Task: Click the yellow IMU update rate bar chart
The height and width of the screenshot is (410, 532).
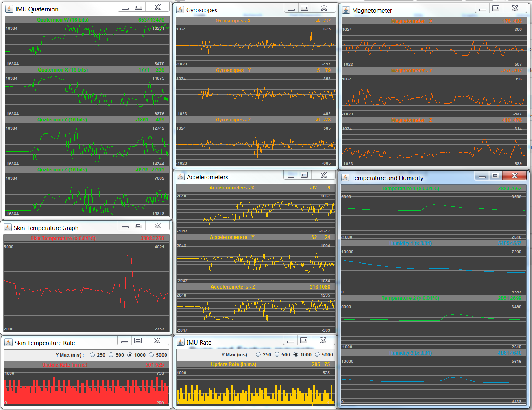Action: pos(255,394)
